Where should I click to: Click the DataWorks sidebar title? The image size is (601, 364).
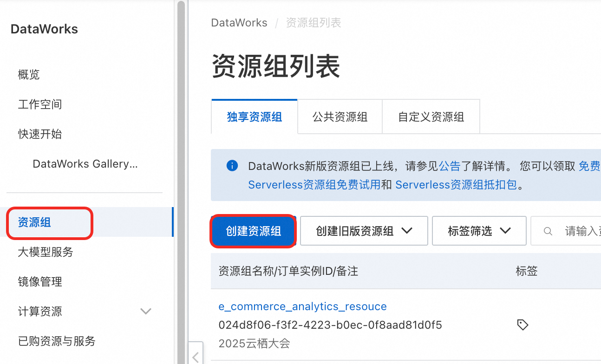tap(44, 29)
